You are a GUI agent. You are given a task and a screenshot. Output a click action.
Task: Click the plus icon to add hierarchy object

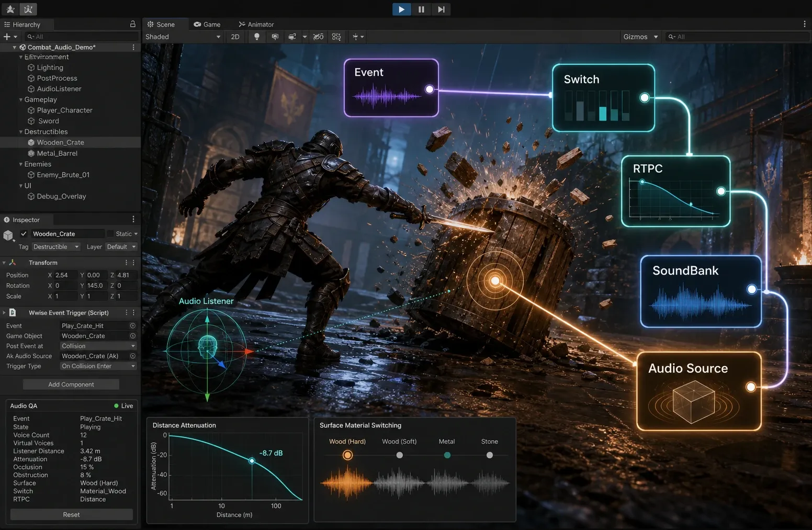click(7, 37)
